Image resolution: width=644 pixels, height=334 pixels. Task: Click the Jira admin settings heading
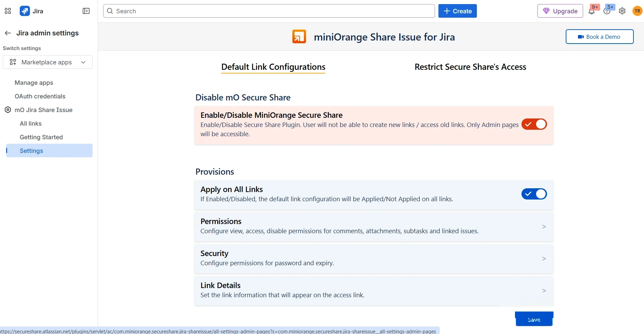47,33
